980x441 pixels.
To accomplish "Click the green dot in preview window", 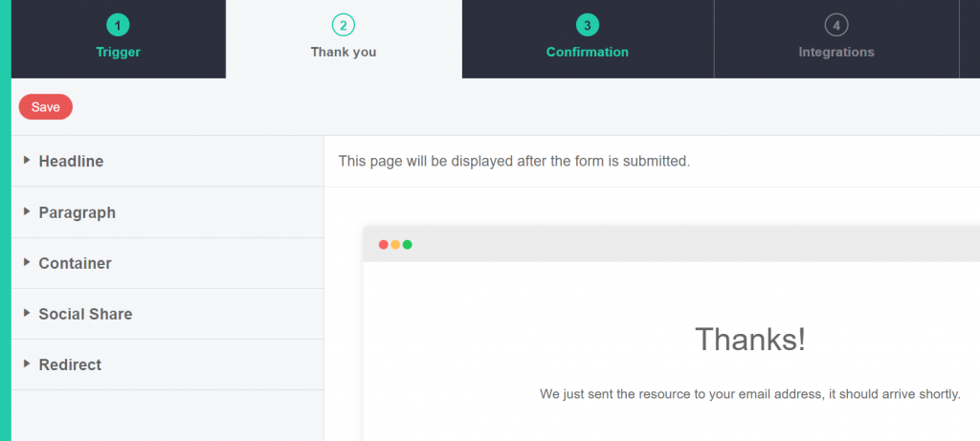I will tap(408, 245).
